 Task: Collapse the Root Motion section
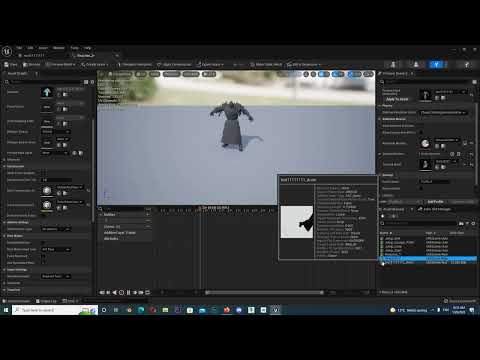pos(4,236)
